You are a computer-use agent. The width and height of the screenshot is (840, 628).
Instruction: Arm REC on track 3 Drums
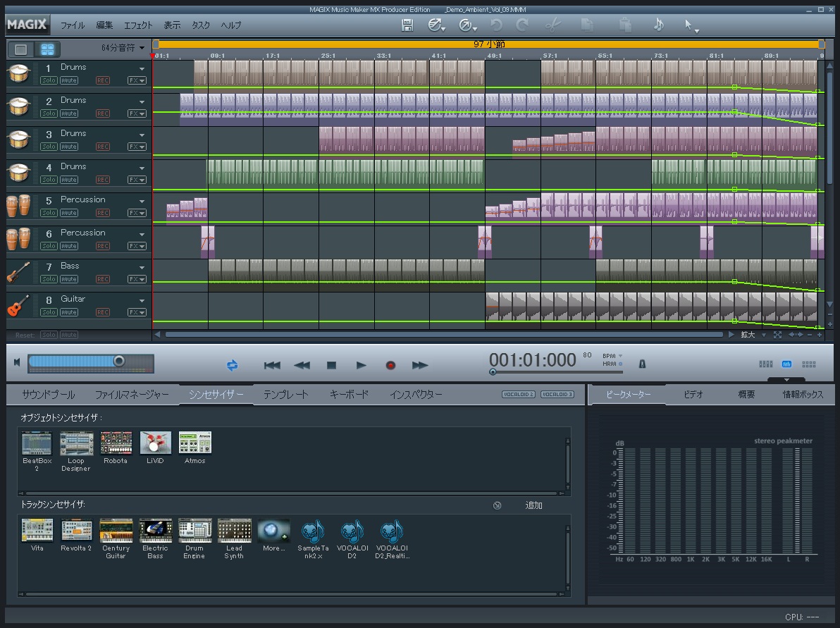(x=103, y=147)
